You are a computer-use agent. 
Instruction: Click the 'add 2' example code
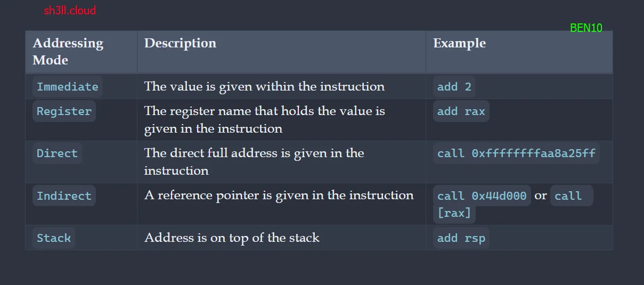pos(454,87)
